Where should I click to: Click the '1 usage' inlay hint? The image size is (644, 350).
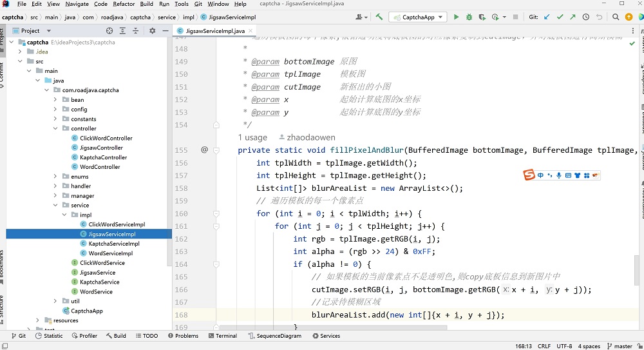252,137
